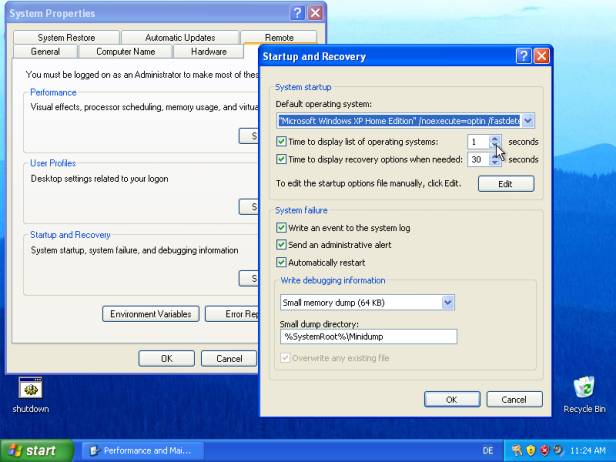Expand the Write debugging information dropdown

448,302
